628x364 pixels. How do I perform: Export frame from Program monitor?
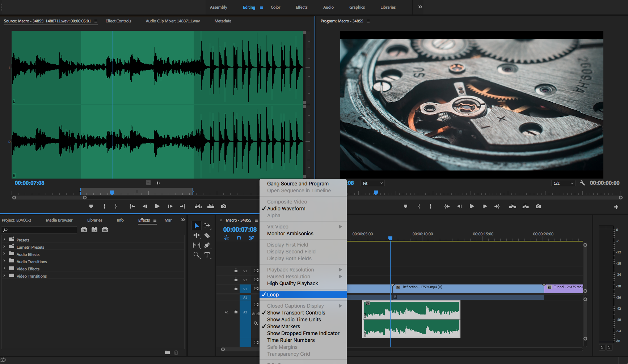click(x=538, y=206)
